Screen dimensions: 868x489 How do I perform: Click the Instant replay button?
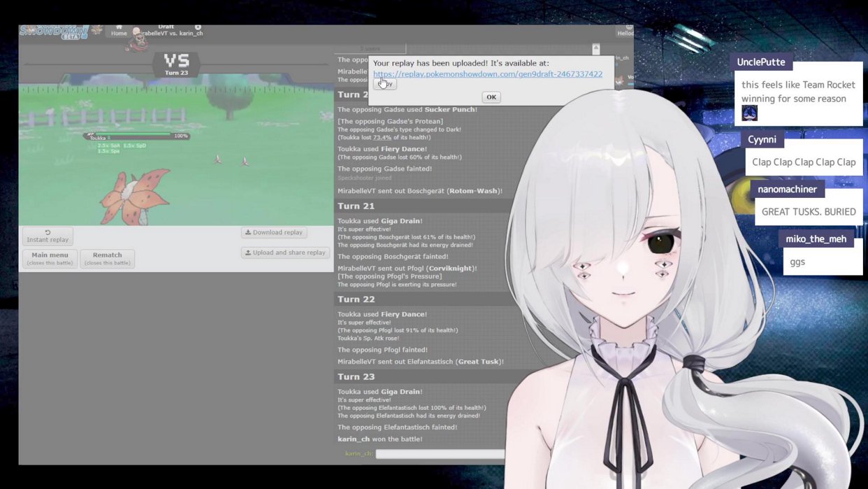[x=48, y=236]
